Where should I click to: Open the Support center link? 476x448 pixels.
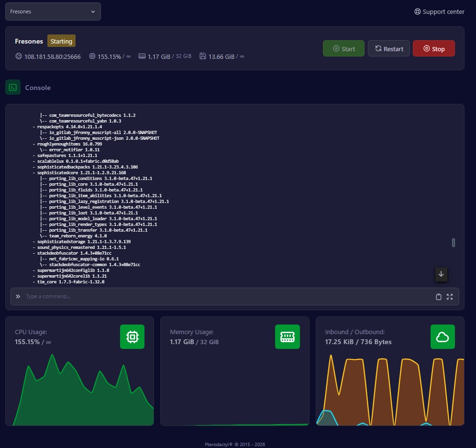tap(439, 11)
